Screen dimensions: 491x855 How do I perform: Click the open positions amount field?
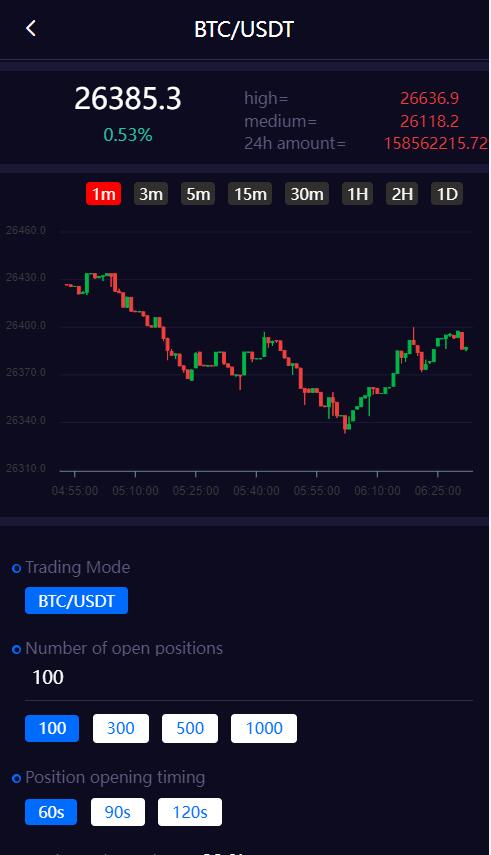coord(249,677)
